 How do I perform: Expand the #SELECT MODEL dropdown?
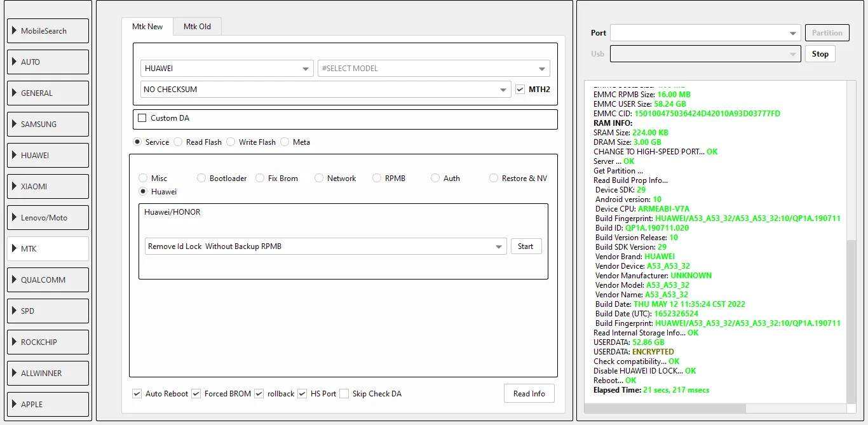coord(433,69)
